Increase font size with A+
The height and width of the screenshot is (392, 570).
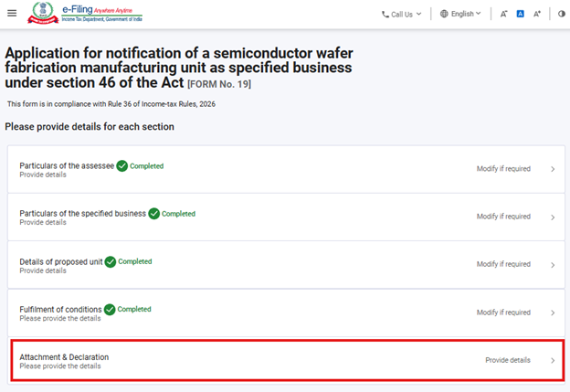[537, 14]
